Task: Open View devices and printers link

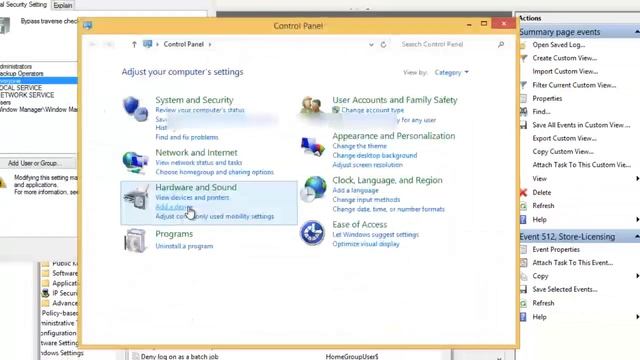Action: [192, 198]
